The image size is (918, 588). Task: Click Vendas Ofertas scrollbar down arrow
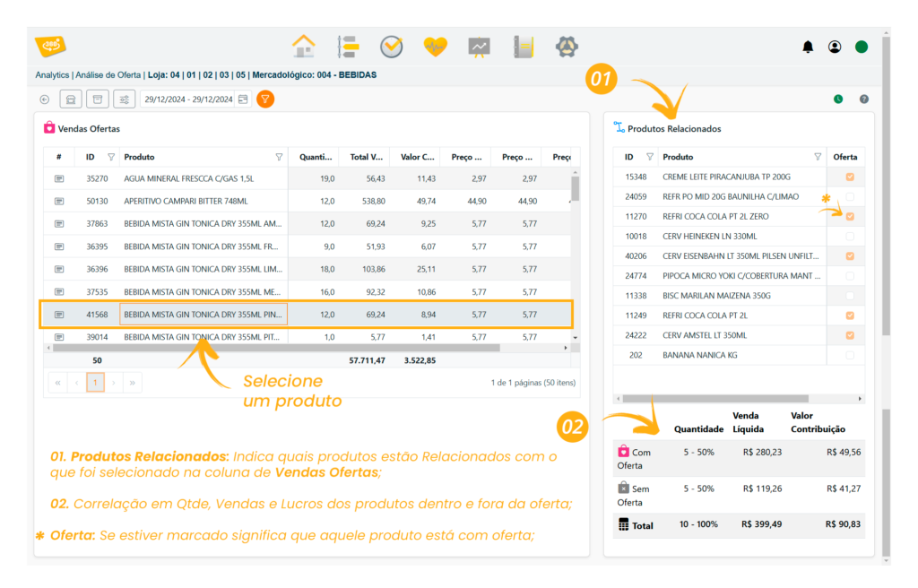(x=576, y=338)
